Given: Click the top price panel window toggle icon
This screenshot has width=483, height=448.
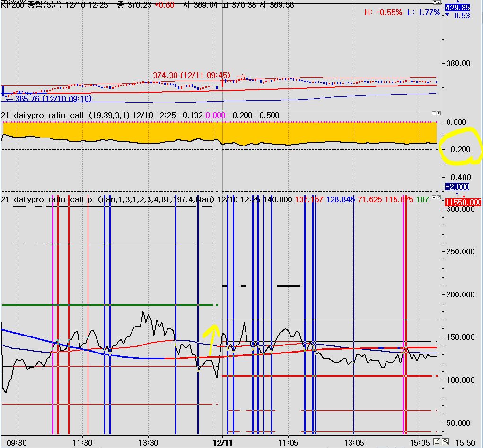Looking at the screenshot, I should click(435, 2).
